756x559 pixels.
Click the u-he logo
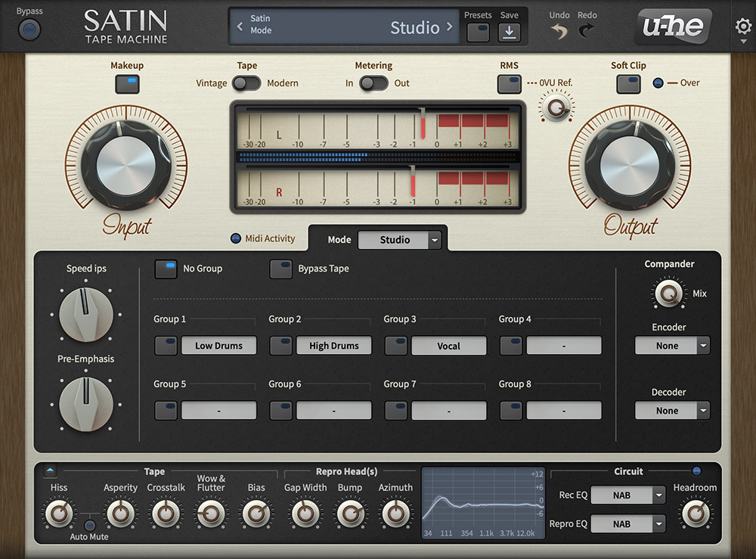pos(673,26)
